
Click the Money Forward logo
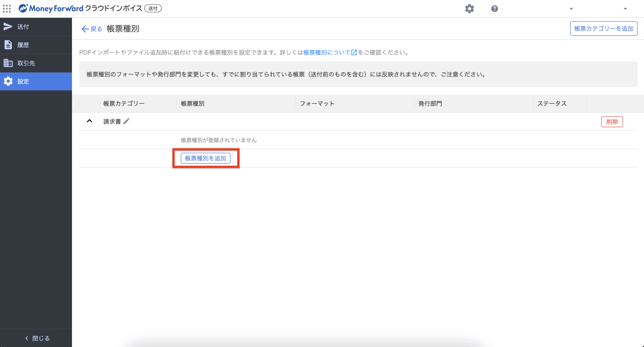[51, 9]
